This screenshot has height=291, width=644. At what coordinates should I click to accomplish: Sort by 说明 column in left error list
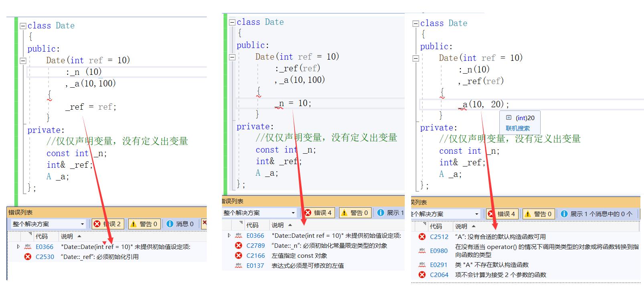(x=67, y=236)
